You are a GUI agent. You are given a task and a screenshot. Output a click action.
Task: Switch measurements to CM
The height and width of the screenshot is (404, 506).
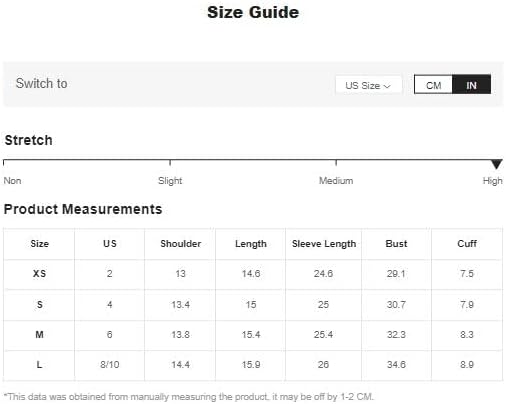[x=433, y=85]
